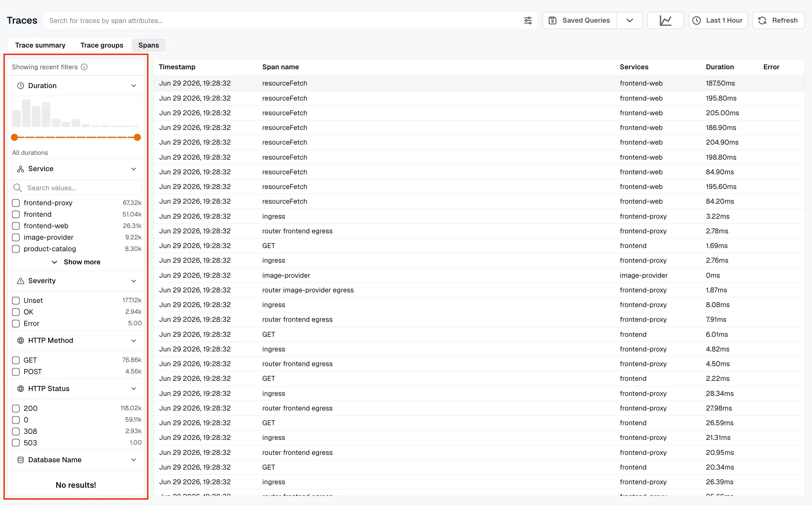Image resolution: width=812 pixels, height=505 pixels.
Task: Click the Saved Queries disk icon
Action: pos(553,20)
